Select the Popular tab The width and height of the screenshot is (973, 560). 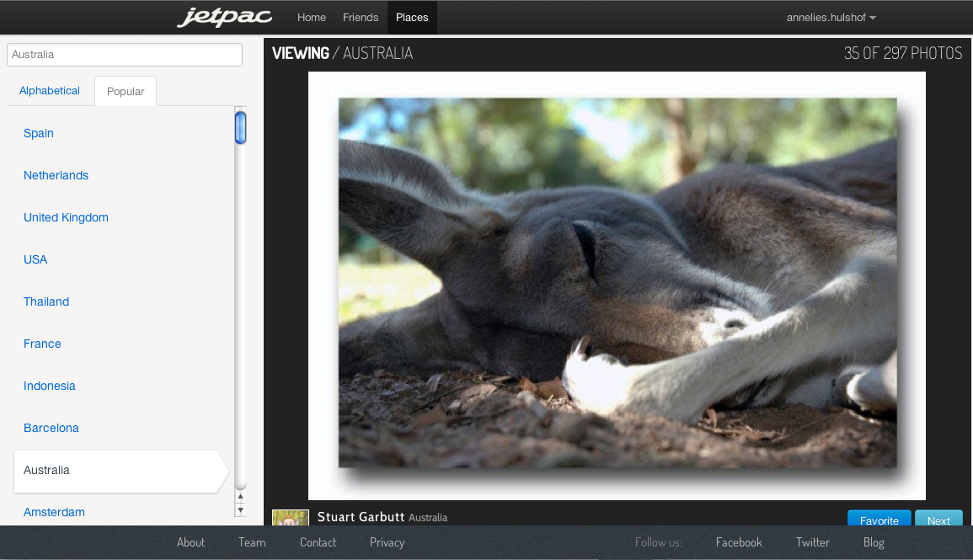point(126,92)
